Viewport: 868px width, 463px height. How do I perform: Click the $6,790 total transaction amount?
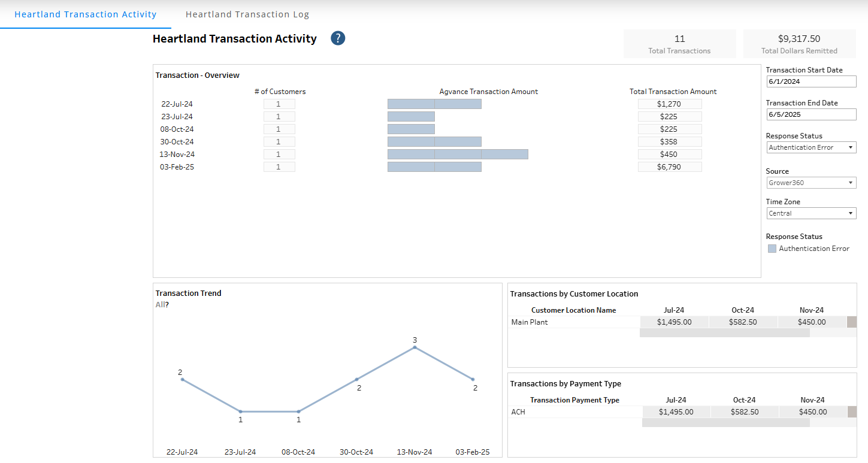click(670, 167)
